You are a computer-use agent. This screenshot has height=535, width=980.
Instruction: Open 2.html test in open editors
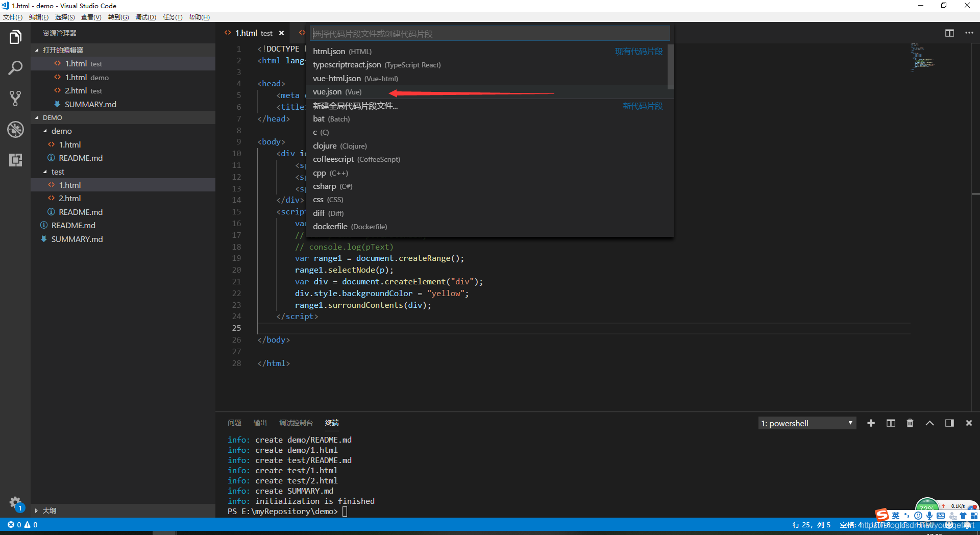tap(123, 91)
